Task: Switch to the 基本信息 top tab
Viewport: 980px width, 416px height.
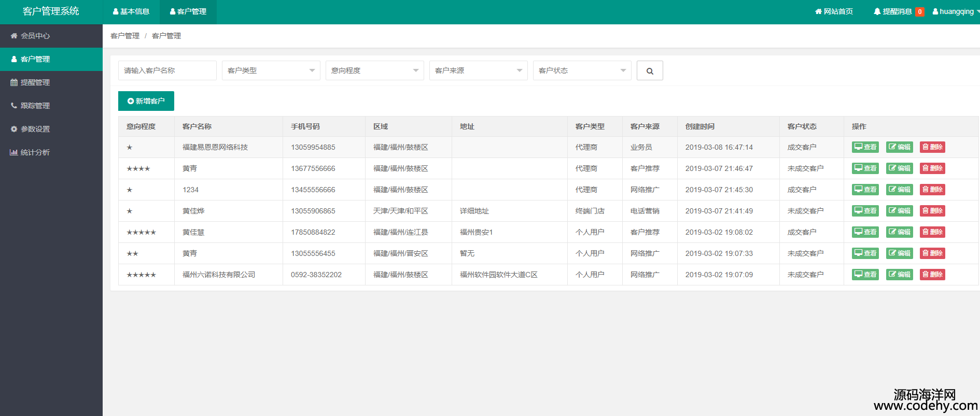Action: pyautogui.click(x=131, y=12)
